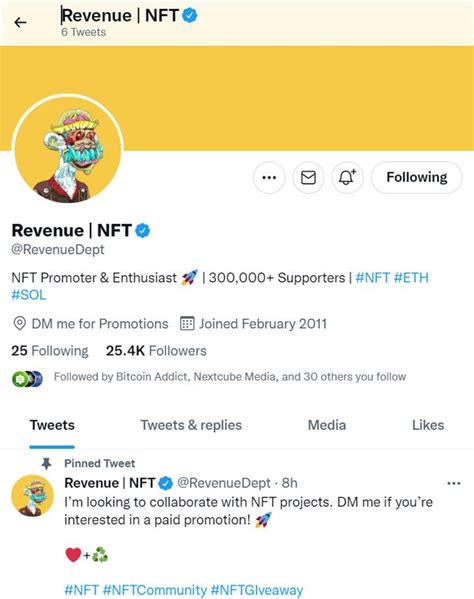Switch to the Media tab
Viewport: 474px width, 599px height.
(x=327, y=425)
